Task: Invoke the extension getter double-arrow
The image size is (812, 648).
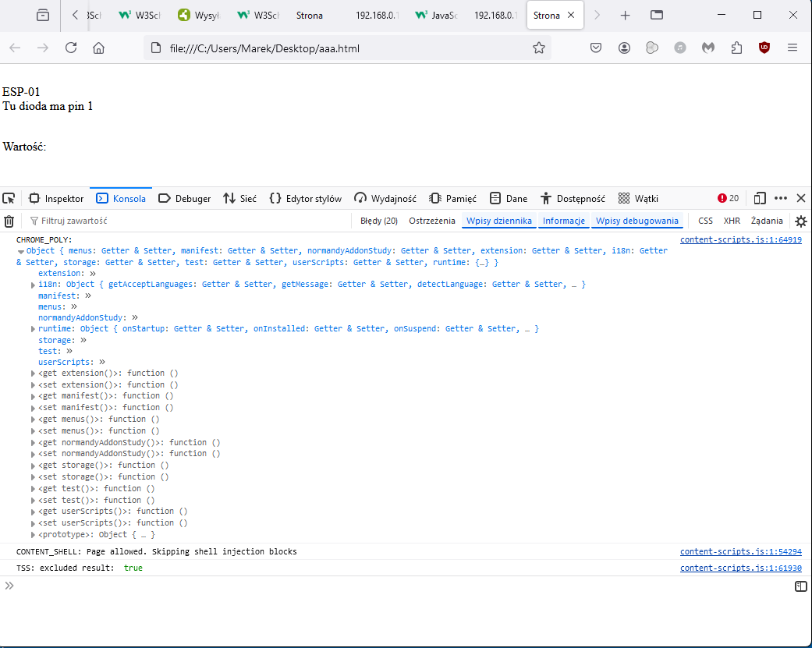Action: pyautogui.click(x=93, y=273)
